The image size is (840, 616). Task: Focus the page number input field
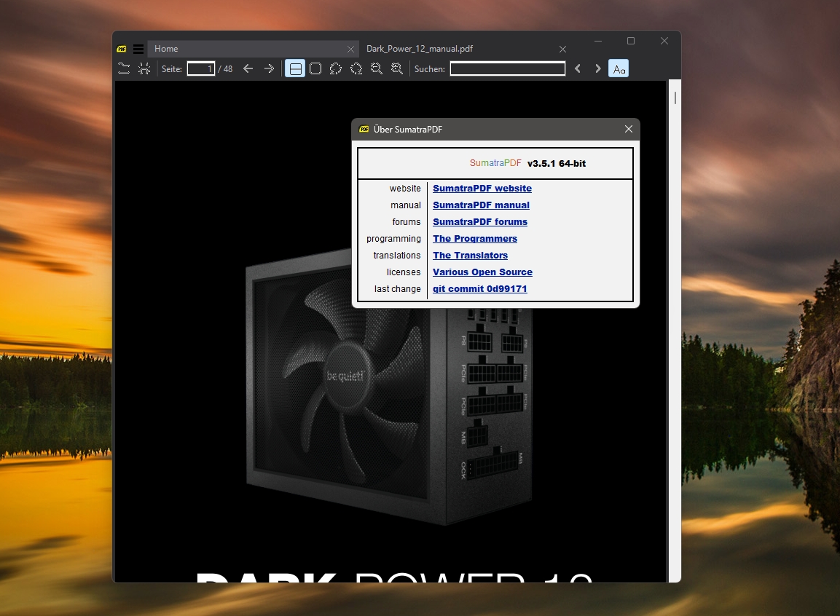pos(201,68)
